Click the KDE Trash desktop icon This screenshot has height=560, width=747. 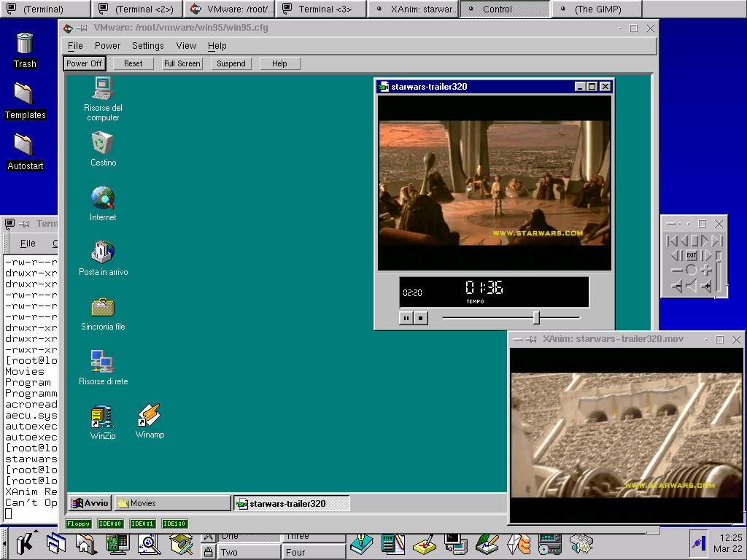pyautogui.click(x=25, y=44)
